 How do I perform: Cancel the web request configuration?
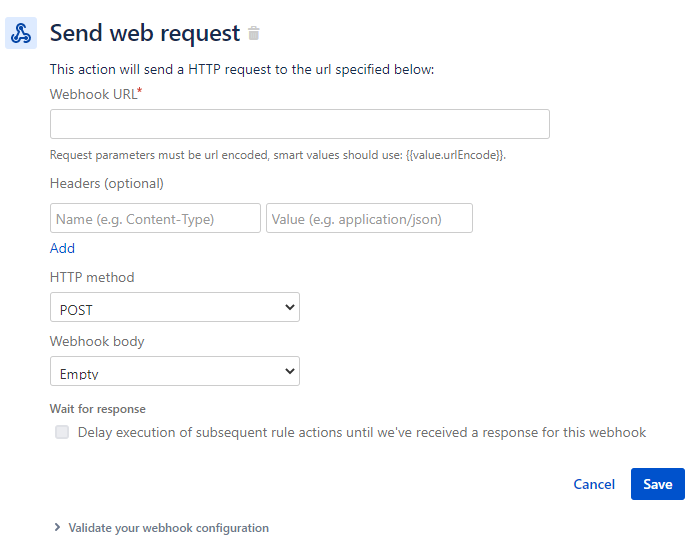point(594,484)
